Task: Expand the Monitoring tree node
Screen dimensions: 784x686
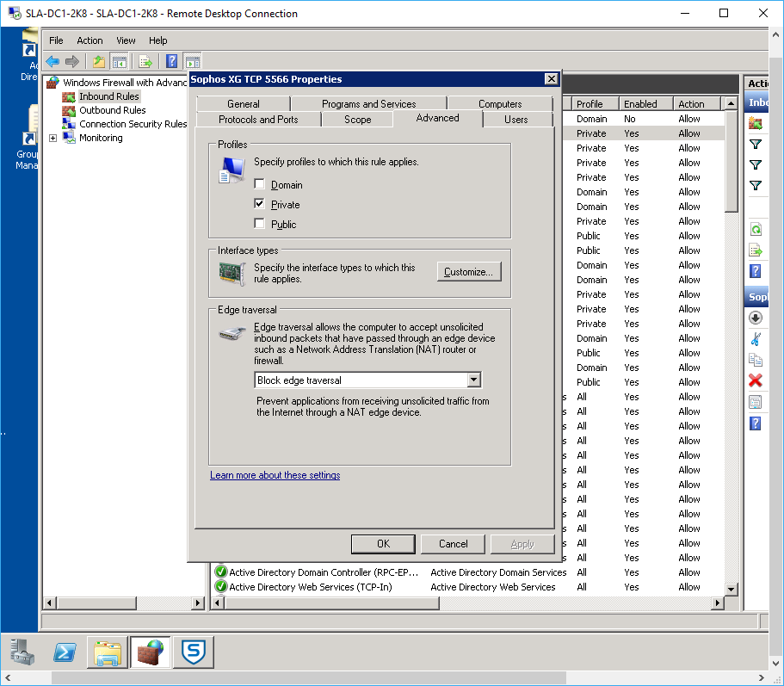Action: tap(53, 138)
